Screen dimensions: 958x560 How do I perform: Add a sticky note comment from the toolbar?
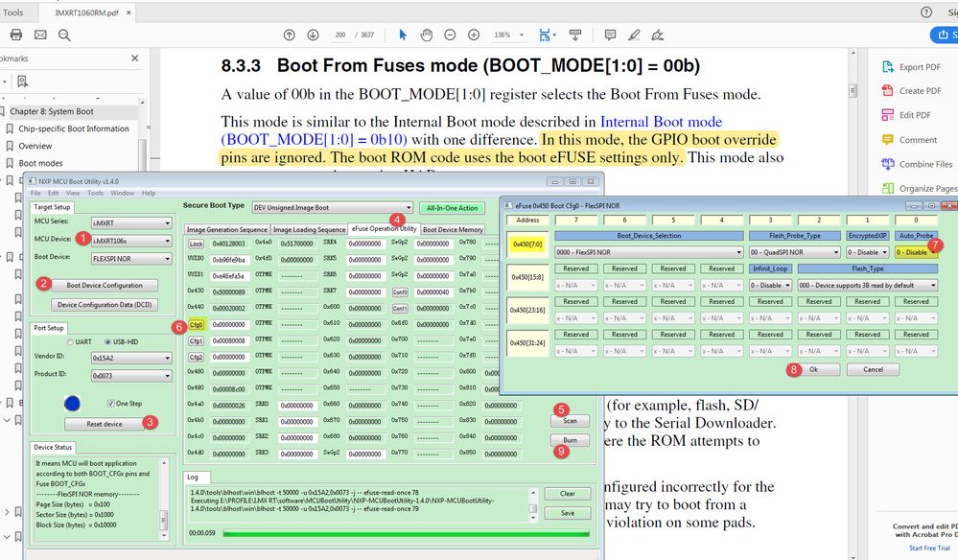click(610, 35)
